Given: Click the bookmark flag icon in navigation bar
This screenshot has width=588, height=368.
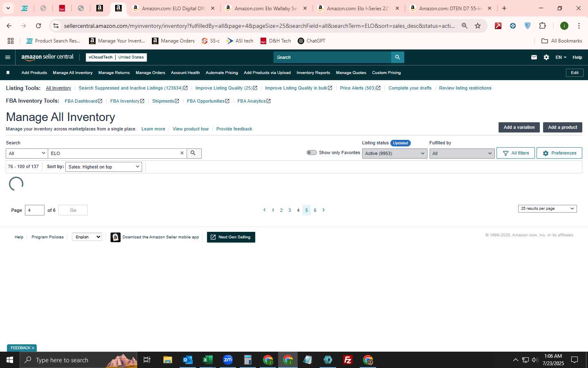Looking at the screenshot, I should click(8, 73).
